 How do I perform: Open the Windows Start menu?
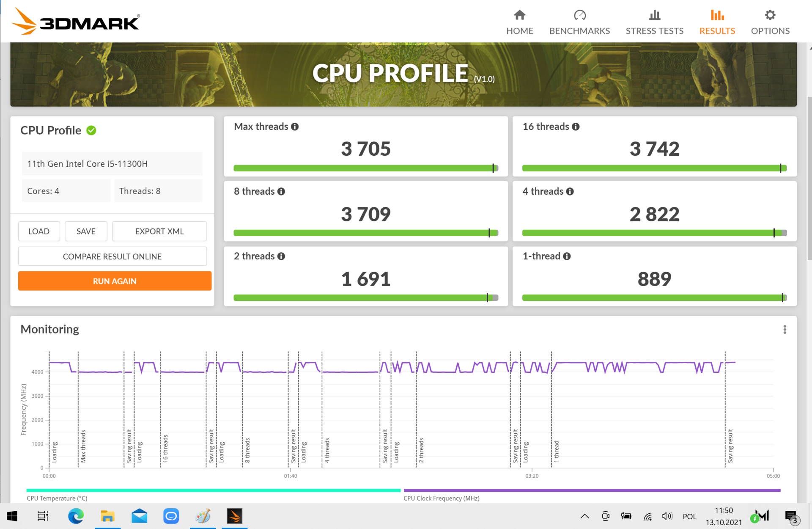(12, 516)
